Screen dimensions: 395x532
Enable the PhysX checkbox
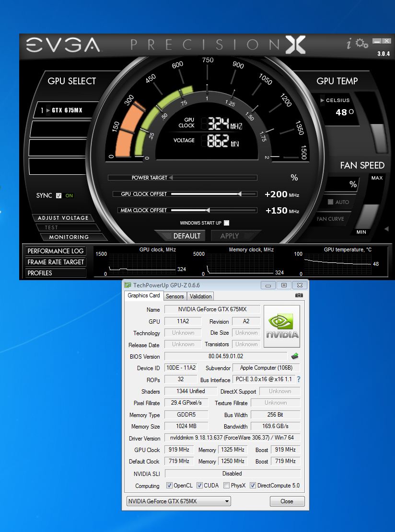227,486
